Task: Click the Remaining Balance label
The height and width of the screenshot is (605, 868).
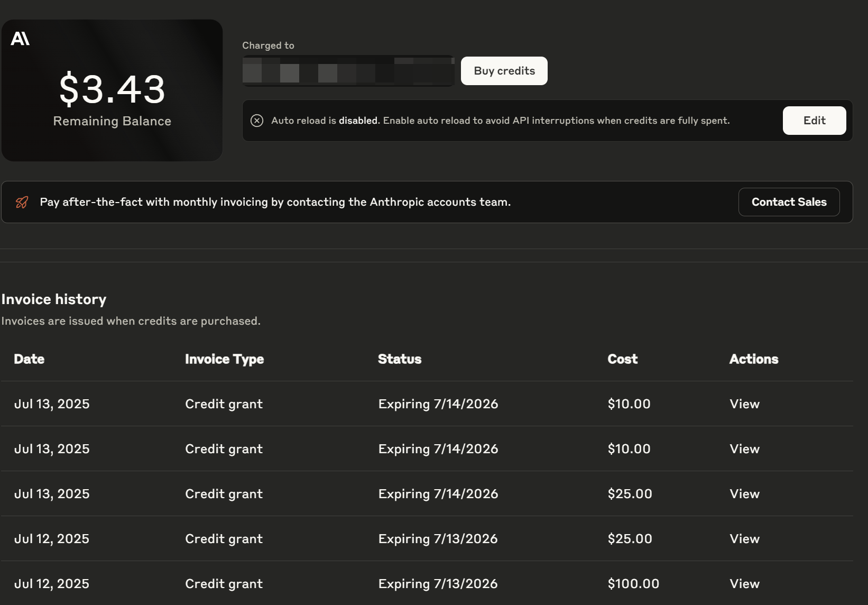Action: pyautogui.click(x=112, y=121)
